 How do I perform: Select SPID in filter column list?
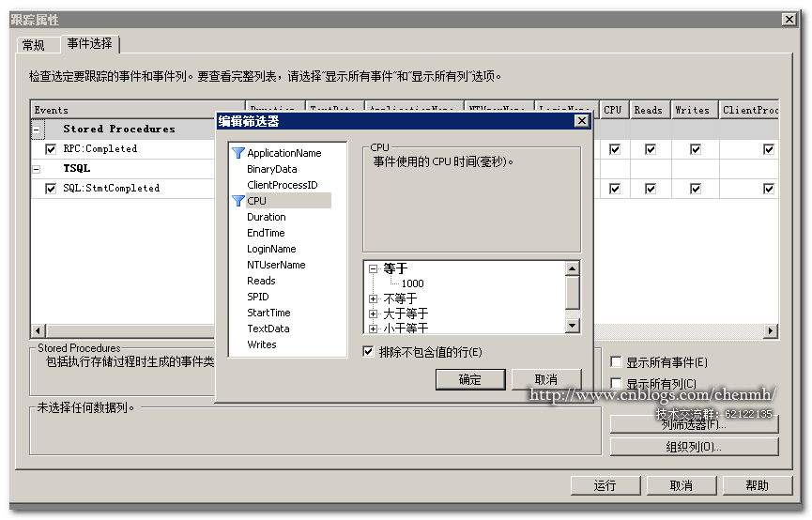(x=258, y=297)
